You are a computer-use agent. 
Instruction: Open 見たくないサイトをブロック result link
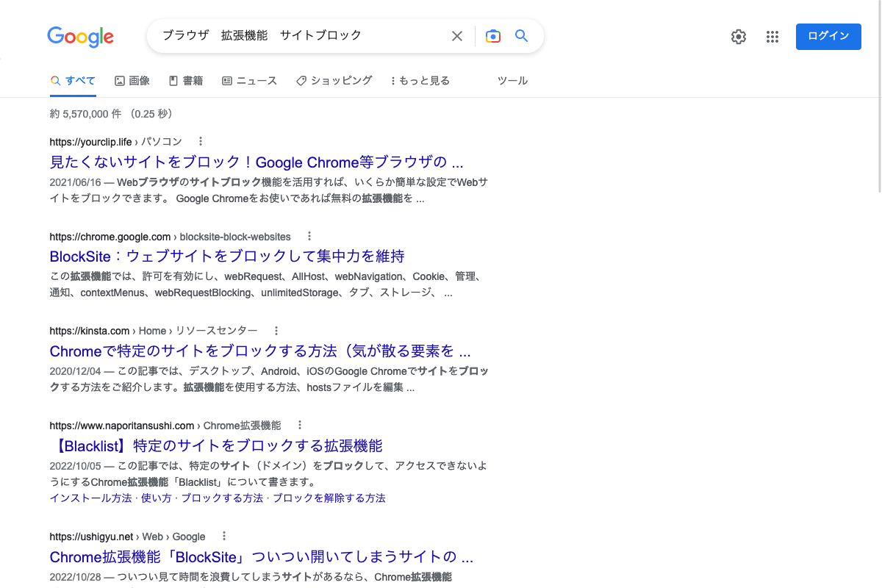click(x=257, y=162)
